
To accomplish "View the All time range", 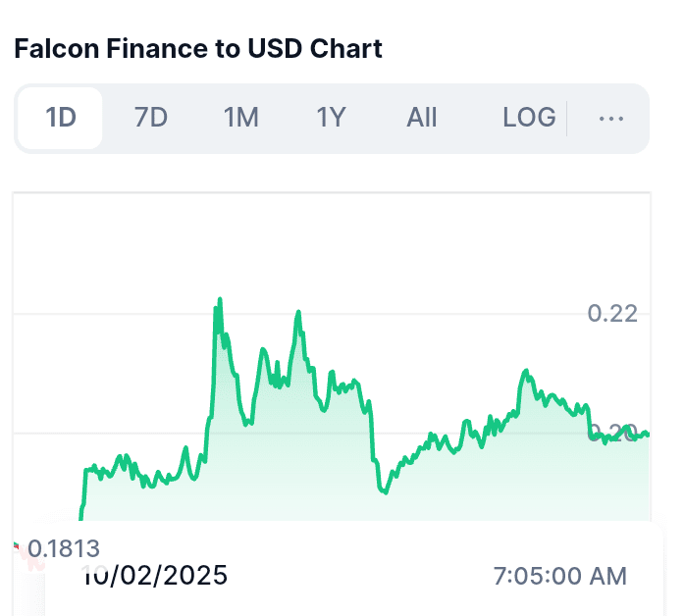I will (422, 119).
